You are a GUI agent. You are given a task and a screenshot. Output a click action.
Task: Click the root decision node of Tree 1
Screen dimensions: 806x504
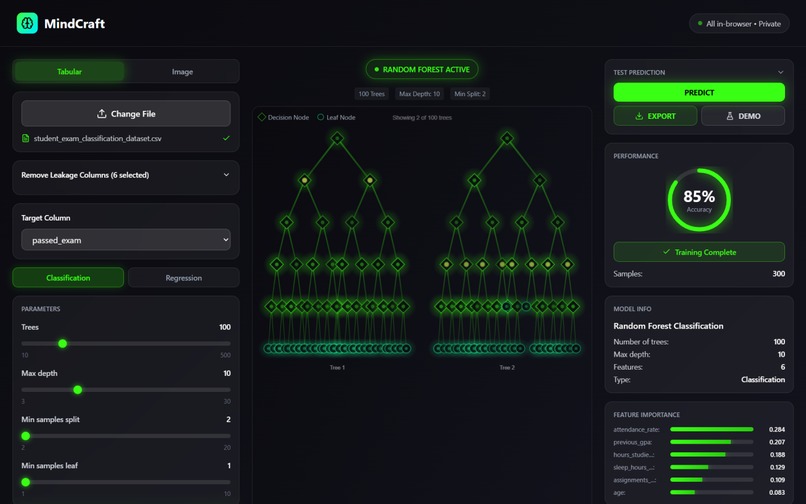337,138
